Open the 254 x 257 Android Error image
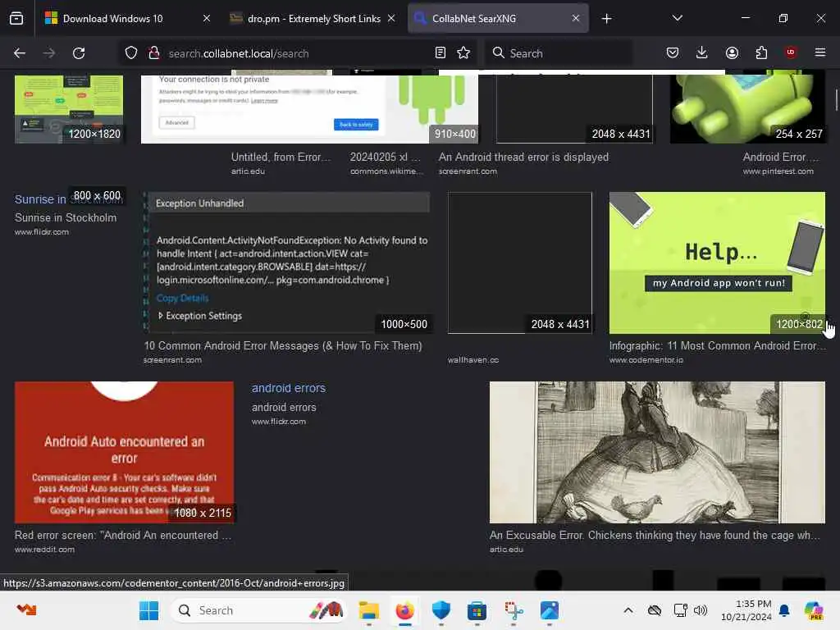Screen dimensions: 840x630 (748, 109)
